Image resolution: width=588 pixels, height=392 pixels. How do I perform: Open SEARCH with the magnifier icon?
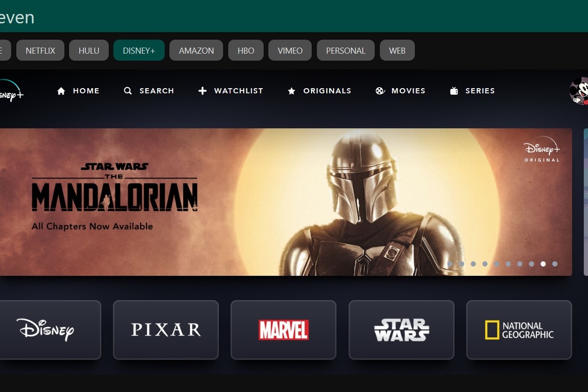(x=149, y=91)
